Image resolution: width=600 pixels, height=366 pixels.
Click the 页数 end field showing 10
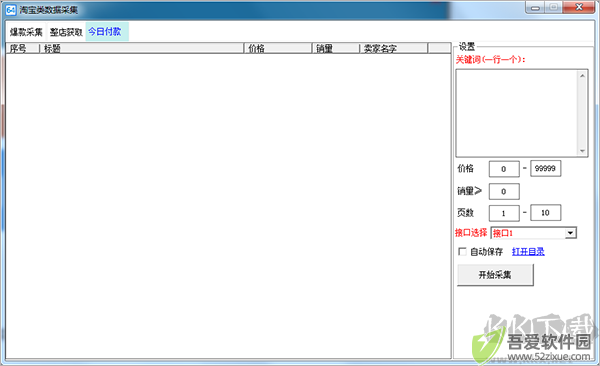coord(545,213)
